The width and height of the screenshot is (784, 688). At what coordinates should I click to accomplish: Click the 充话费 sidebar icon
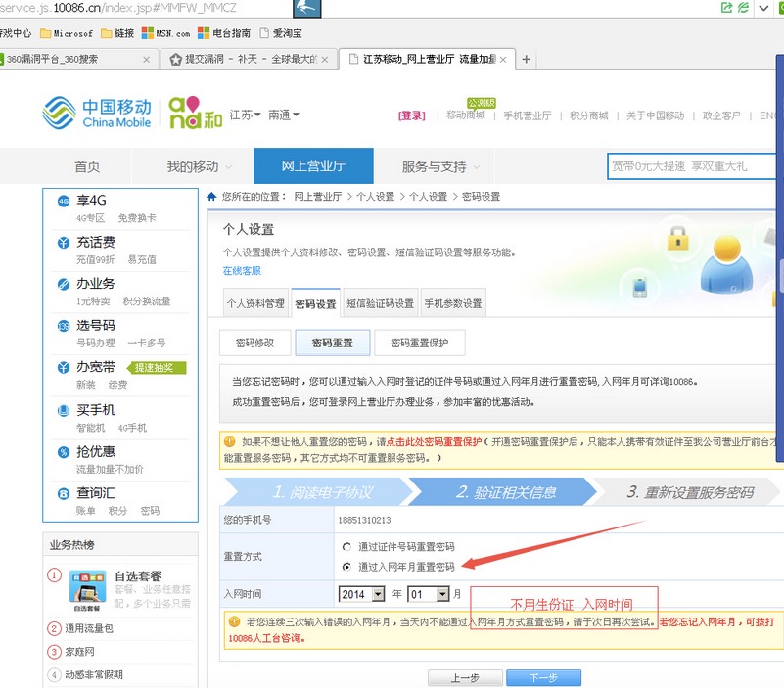64,243
